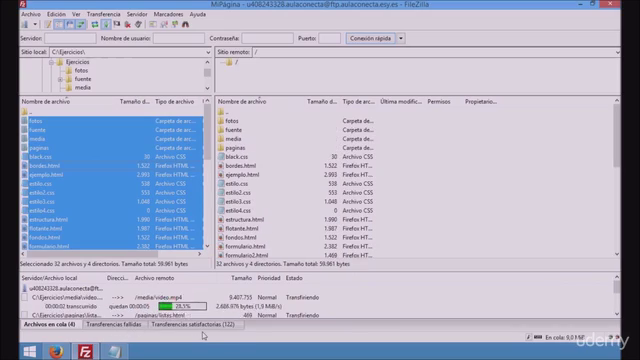Open Firefox from the taskbar
The width and height of the screenshot is (640, 360).
tap(56, 351)
